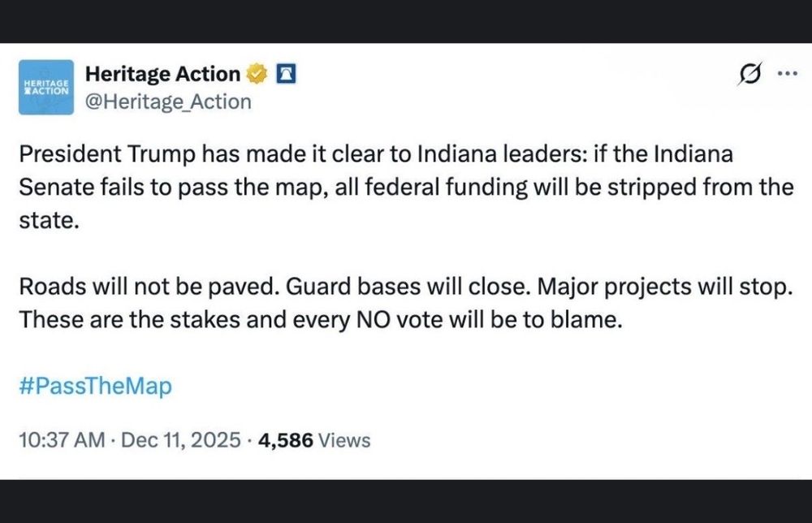Click the black bar above the post
This screenshot has width=812, height=523.
tap(406, 20)
